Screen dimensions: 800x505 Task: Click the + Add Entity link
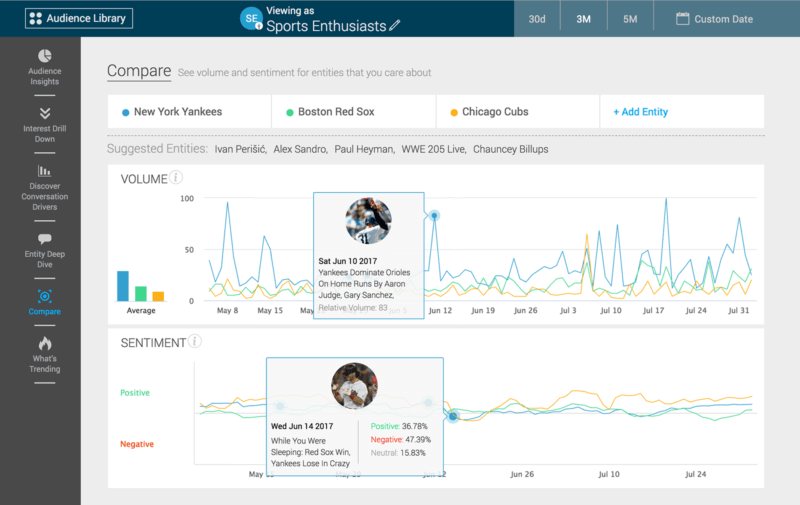coord(641,112)
